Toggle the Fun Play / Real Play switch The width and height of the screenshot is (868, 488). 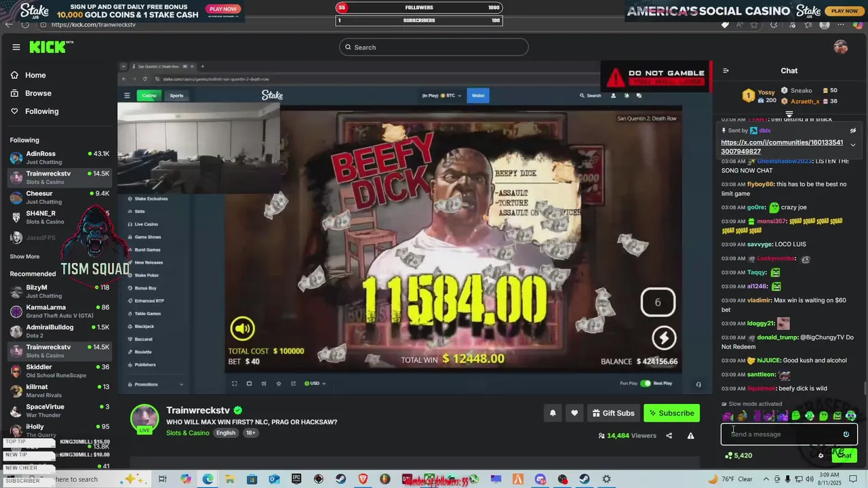tap(646, 384)
